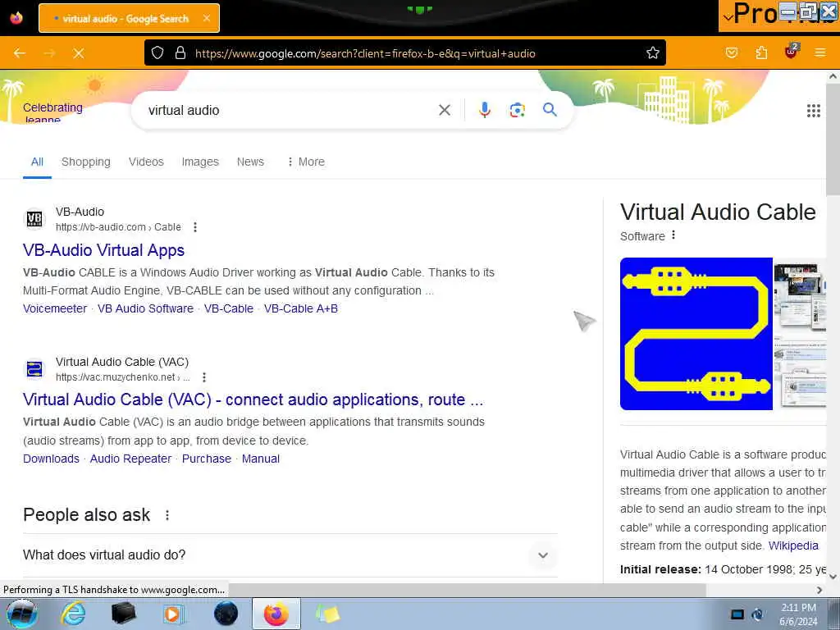Expand What does virtual audio do?
The image size is (840, 630).
coord(290,555)
